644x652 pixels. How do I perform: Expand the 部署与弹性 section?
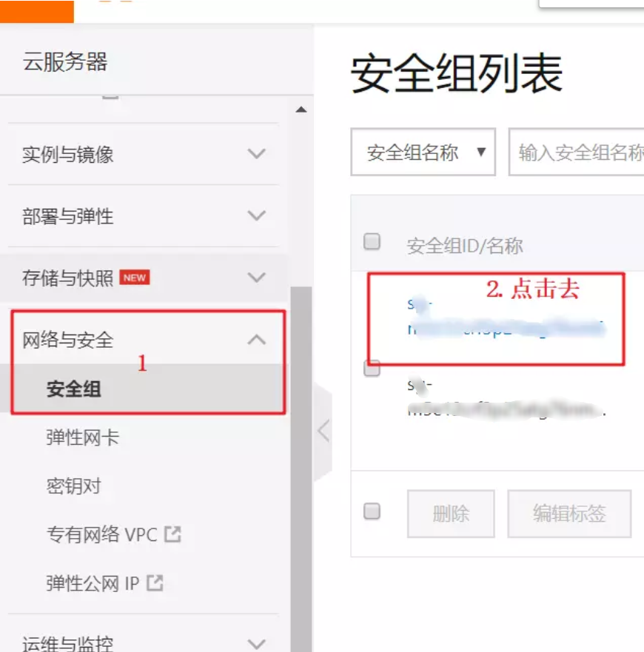[143, 216]
